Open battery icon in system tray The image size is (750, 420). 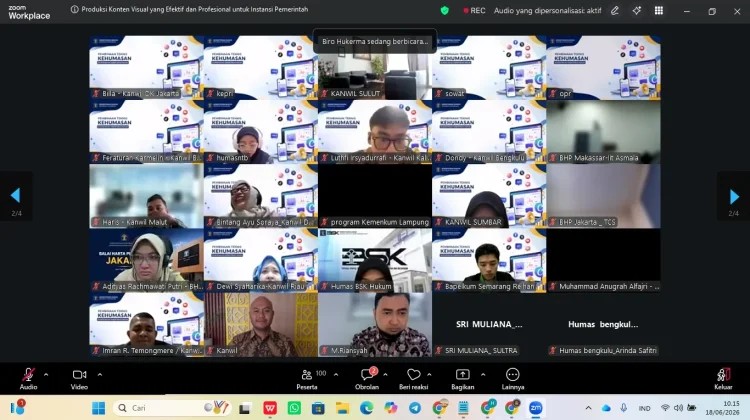[692, 408]
